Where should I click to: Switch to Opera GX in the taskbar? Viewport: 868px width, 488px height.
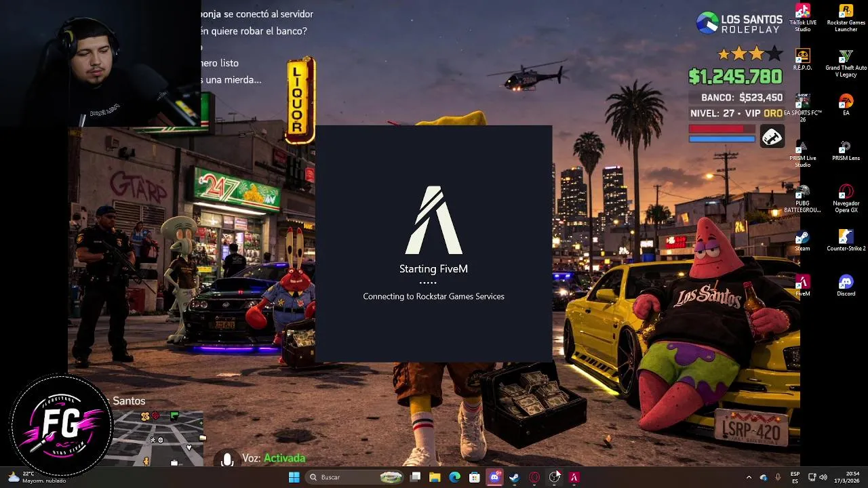click(x=534, y=477)
